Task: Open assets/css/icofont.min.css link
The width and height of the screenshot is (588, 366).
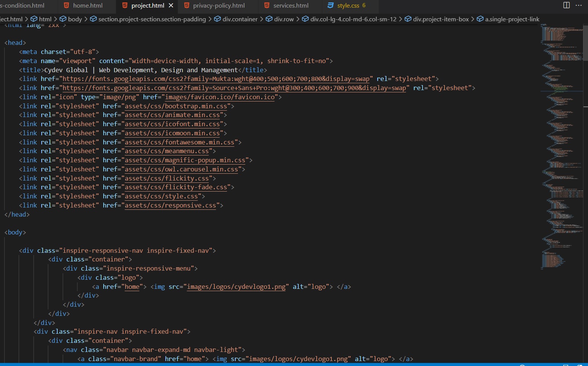Action: coord(172,124)
